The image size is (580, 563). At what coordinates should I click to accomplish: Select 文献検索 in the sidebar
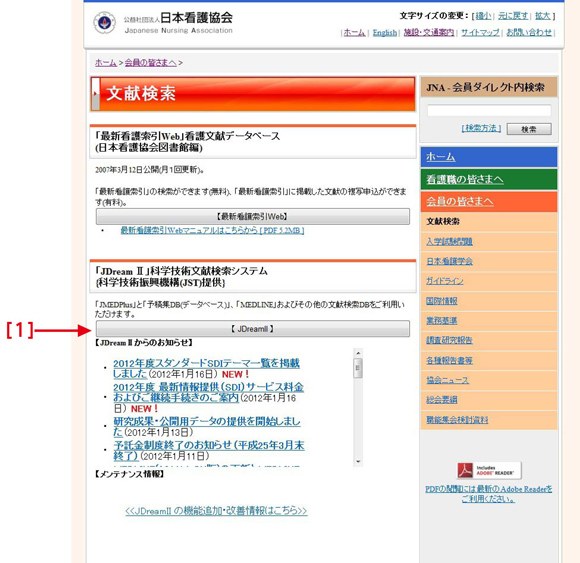click(443, 222)
